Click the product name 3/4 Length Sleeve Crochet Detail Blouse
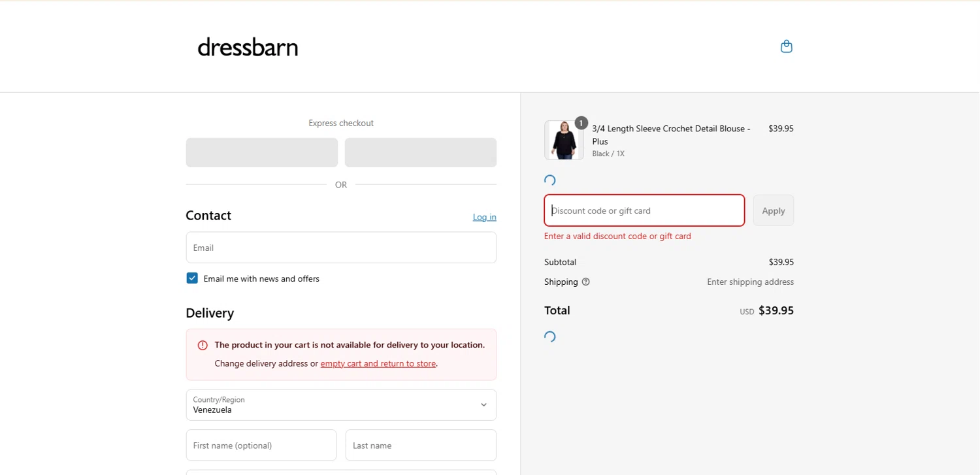This screenshot has height=475, width=980. coord(671,135)
